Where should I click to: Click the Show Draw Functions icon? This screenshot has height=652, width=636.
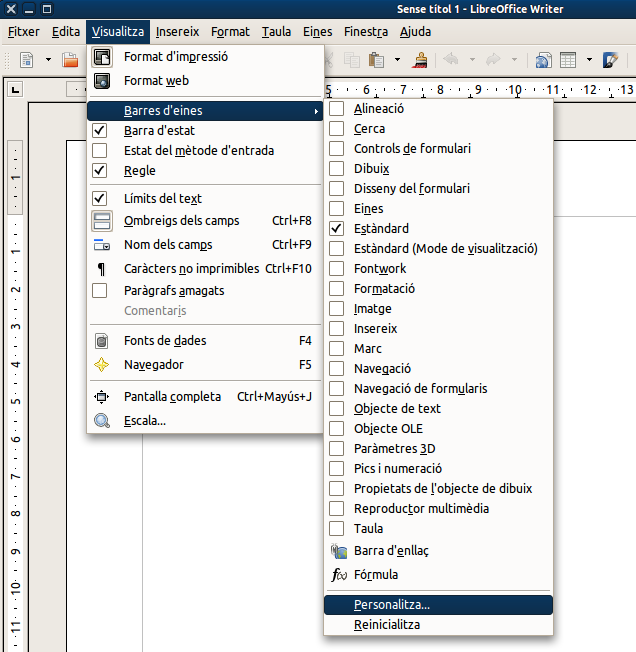[x=610, y=60]
